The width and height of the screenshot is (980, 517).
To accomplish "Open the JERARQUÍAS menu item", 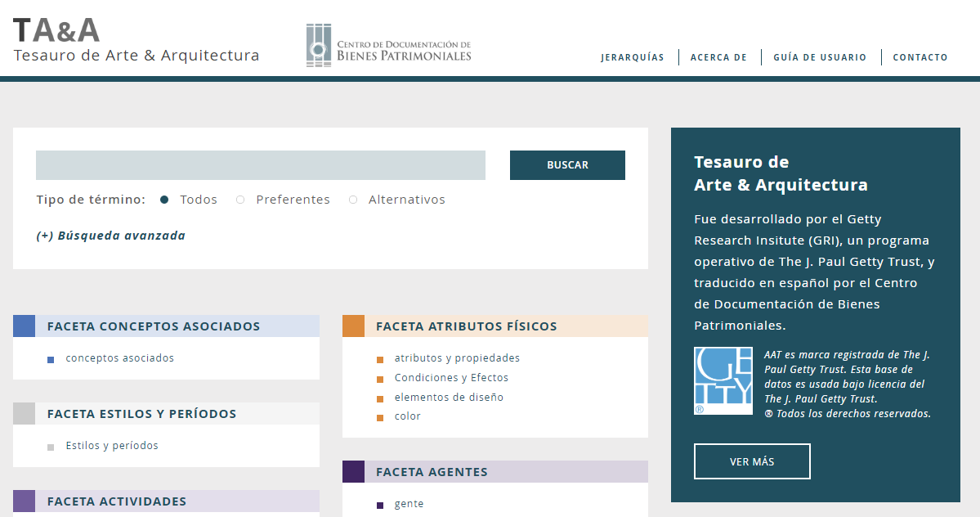I will pos(633,57).
